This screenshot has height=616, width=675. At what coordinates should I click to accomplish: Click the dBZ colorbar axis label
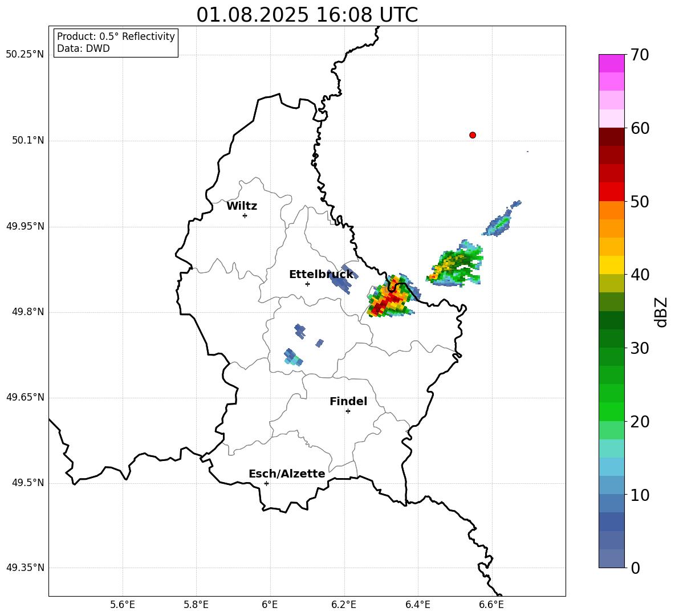(x=661, y=312)
